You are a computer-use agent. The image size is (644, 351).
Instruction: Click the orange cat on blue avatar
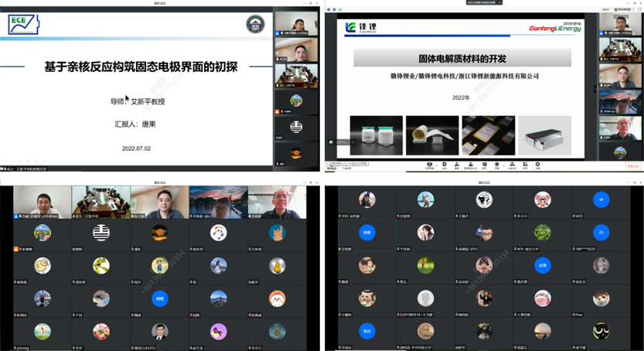pyautogui.click(x=278, y=233)
